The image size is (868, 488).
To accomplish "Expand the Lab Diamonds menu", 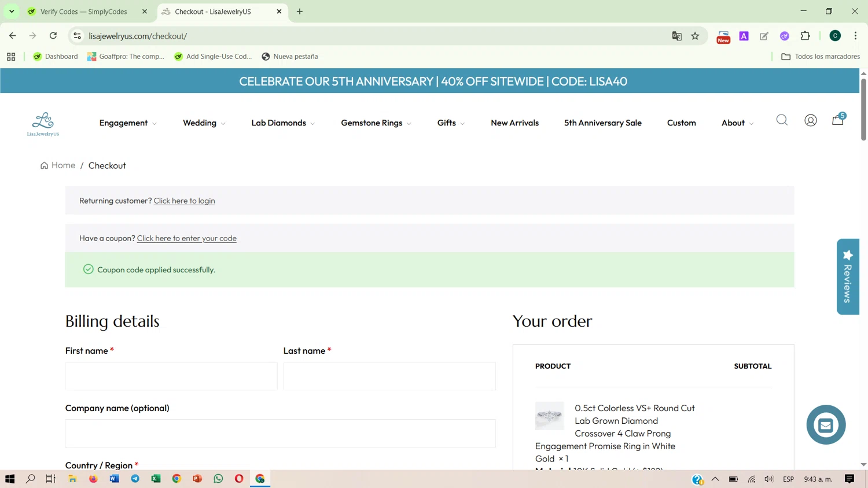I will pyautogui.click(x=283, y=123).
